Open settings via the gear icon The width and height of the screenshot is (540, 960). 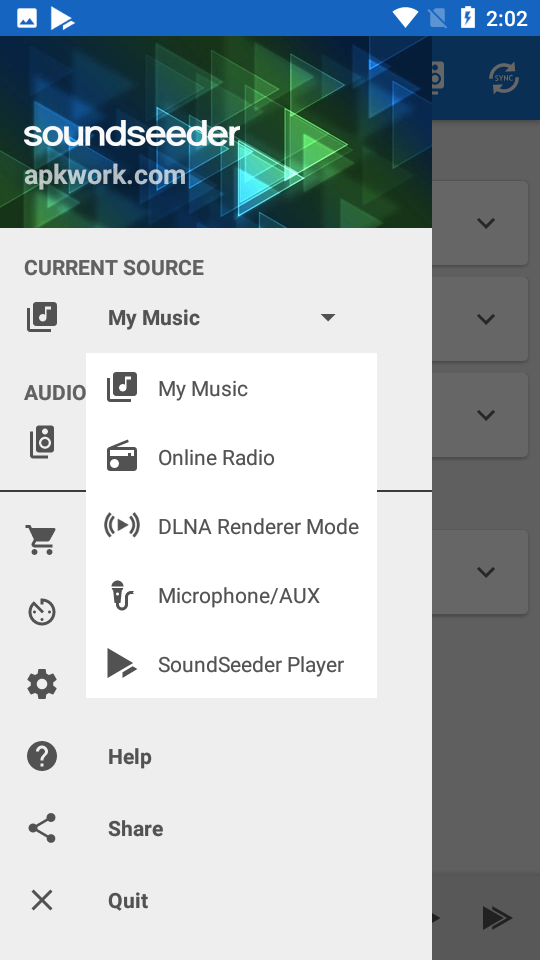point(42,684)
